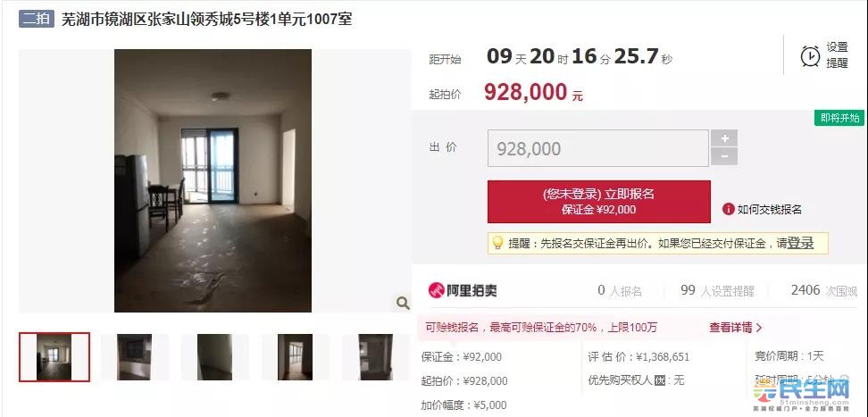This screenshot has width=868, height=417.
Task: Click the 二拍 tag badge
Action: pos(36,20)
